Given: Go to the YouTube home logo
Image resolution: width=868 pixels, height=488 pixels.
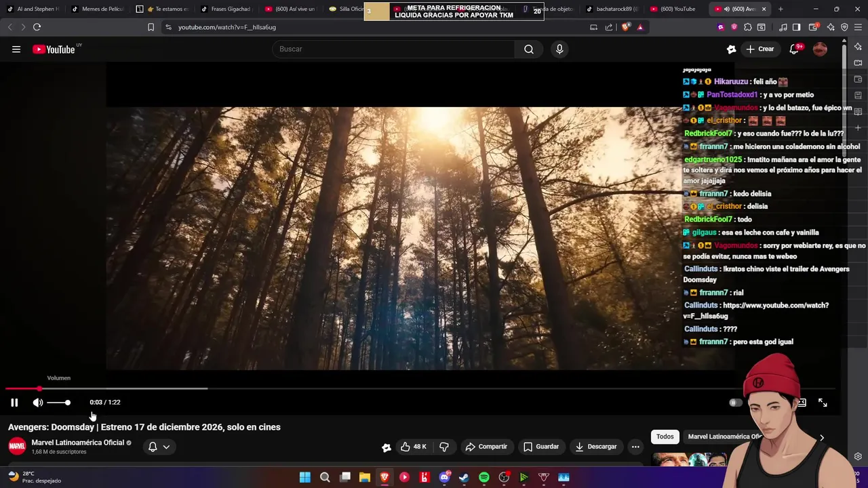Looking at the screenshot, I should [54, 49].
